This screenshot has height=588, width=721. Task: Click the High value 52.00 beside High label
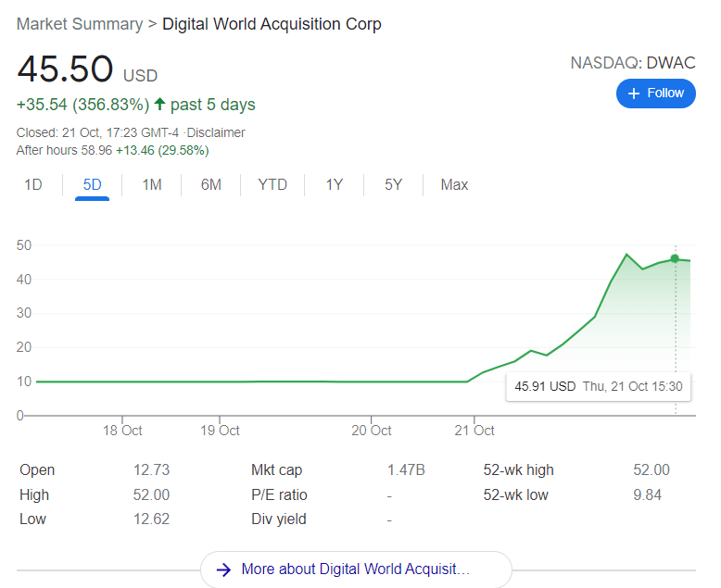(x=151, y=494)
